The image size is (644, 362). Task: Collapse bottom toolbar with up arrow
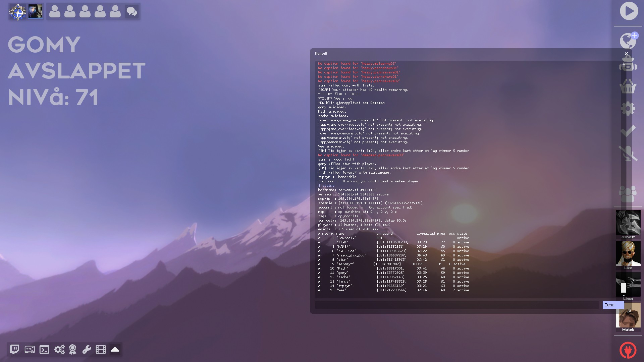115,350
